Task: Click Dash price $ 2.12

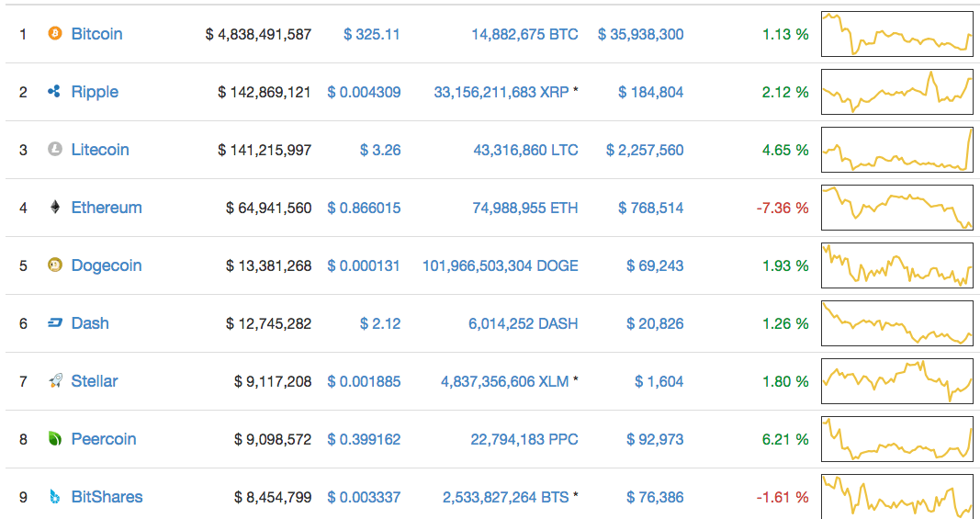Action: [x=379, y=323]
